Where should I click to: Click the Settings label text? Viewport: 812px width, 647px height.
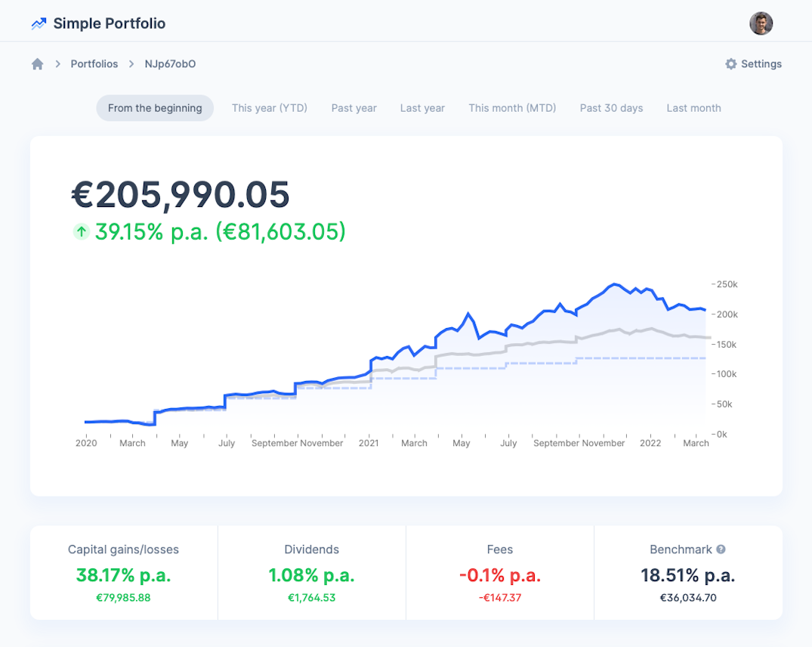pos(761,64)
